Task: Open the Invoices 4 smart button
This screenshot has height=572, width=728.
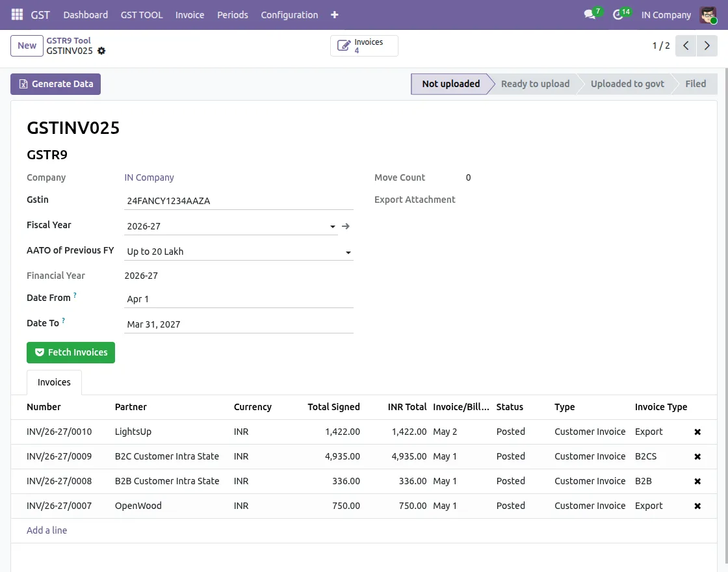Action: (364, 46)
